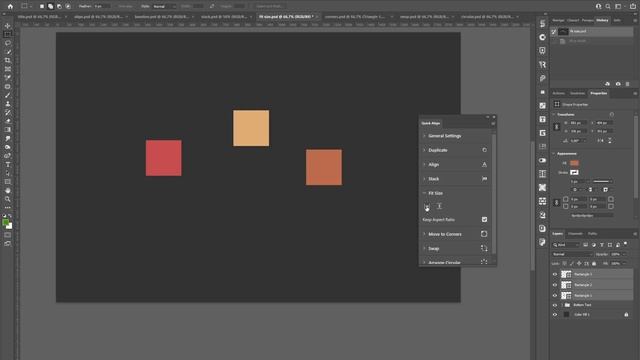Open Quick Align panel menu icon
The width and height of the screenshot is (640, 360).
493,123
